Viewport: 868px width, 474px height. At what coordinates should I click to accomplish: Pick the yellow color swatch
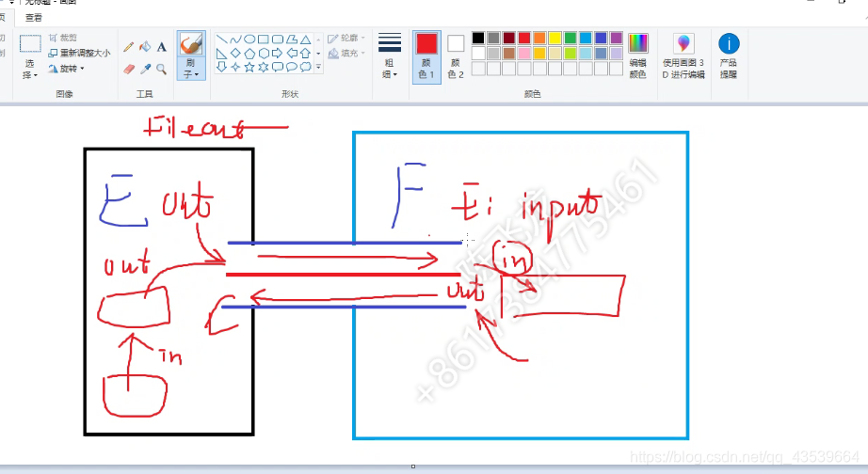click(x=555, y=38)
